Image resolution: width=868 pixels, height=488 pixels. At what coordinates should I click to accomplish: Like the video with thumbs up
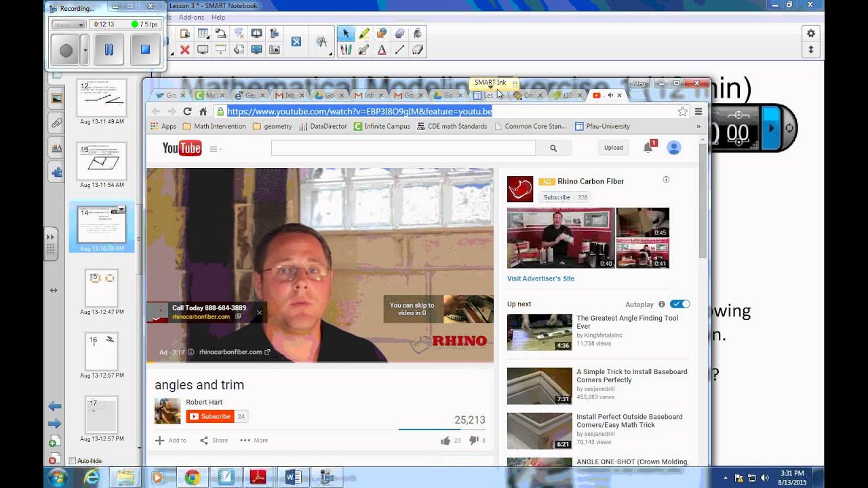pos(446,441)
